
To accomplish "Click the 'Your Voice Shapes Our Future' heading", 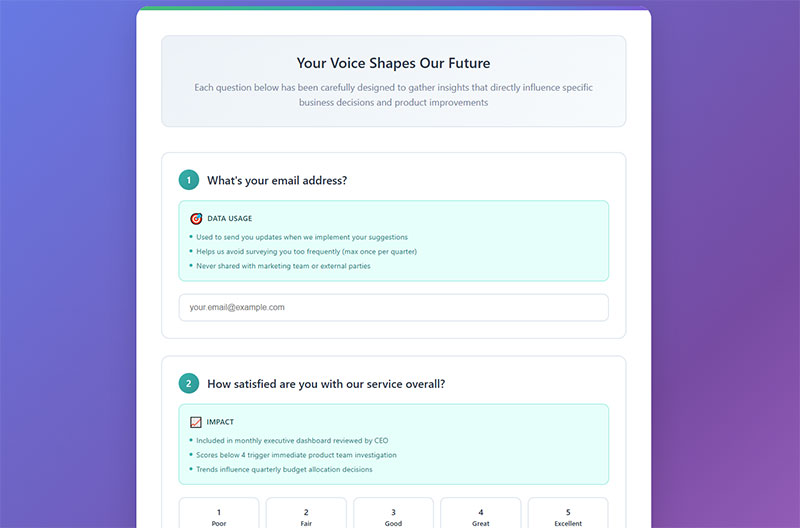I will (393, 63).
